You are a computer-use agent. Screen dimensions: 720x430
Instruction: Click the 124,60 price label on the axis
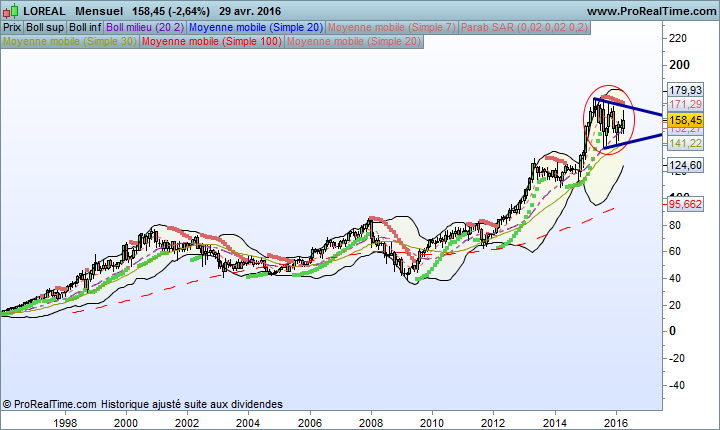pyautogui.click(x=685, y=165)
